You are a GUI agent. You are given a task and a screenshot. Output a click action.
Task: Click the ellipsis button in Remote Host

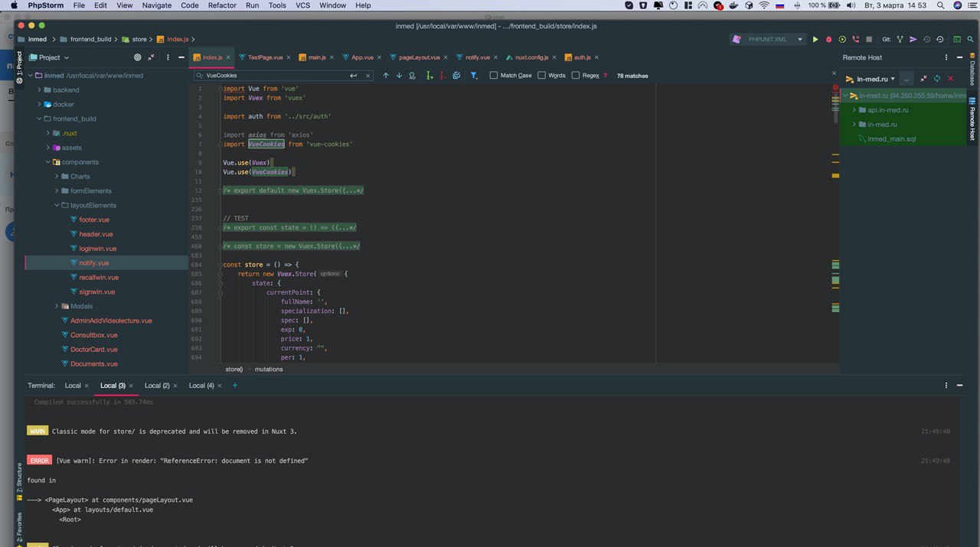906,79
